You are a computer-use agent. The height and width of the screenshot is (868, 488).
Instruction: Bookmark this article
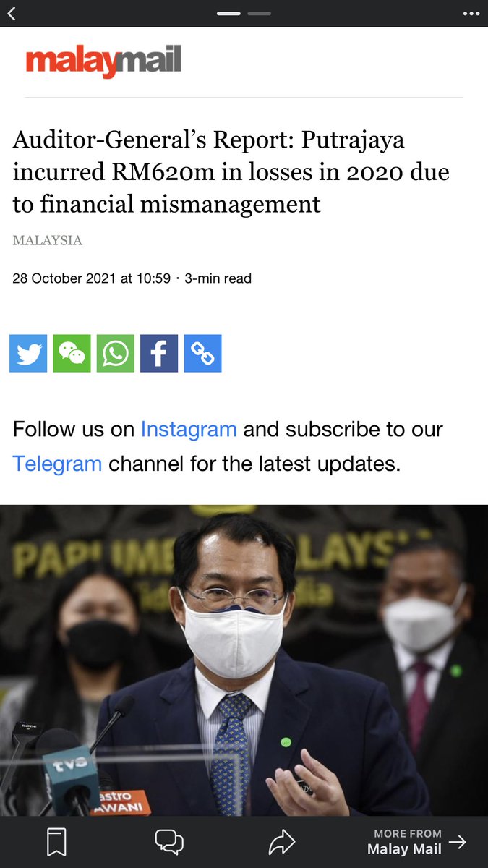[x=56, y=842]
